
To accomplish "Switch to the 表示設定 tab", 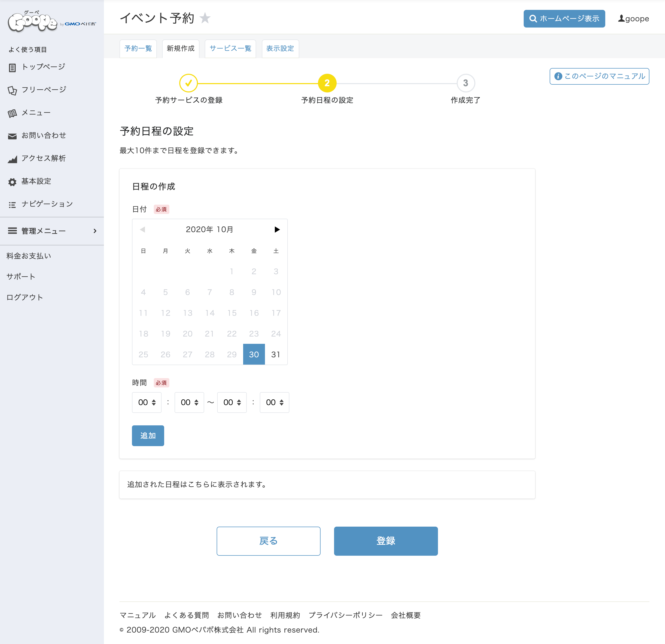I will click(280, 49).
